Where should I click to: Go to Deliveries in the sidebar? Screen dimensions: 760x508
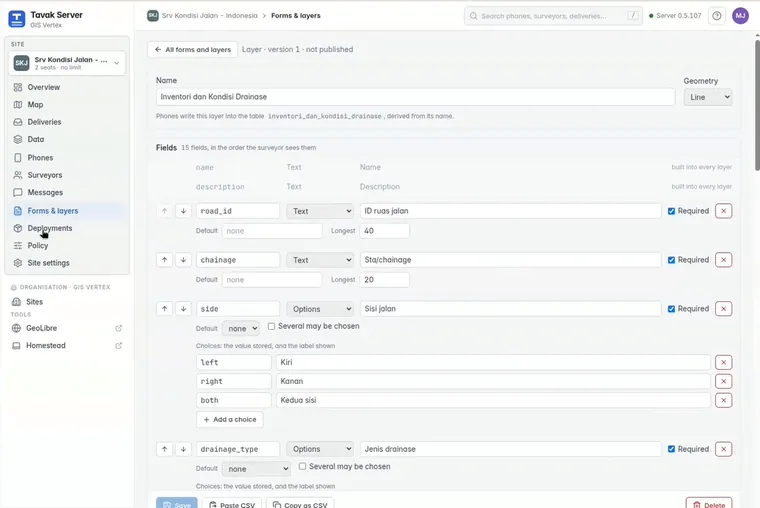click(67, 122)
